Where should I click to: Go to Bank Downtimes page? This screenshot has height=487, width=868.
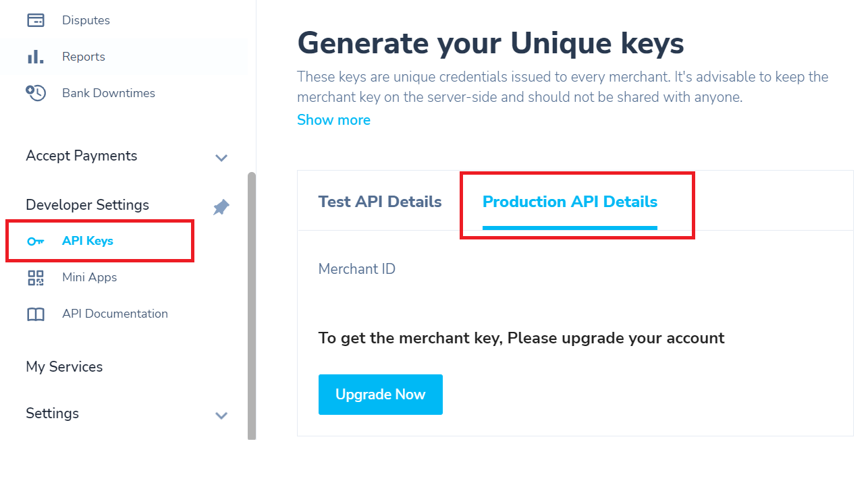pos(109,93)
